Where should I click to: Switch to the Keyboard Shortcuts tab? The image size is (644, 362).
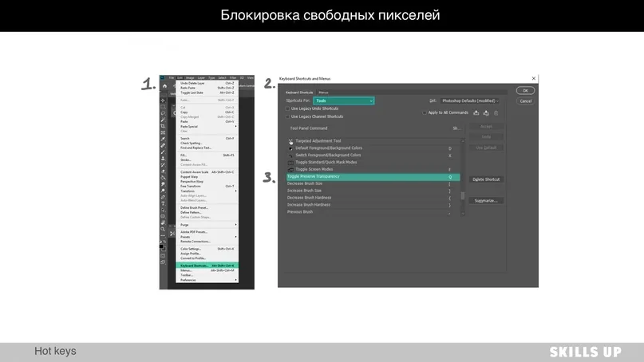click(x=299, y=92)
